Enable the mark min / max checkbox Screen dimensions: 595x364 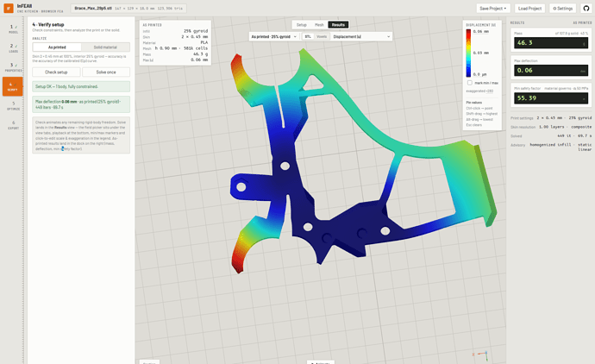pos(469,83)
